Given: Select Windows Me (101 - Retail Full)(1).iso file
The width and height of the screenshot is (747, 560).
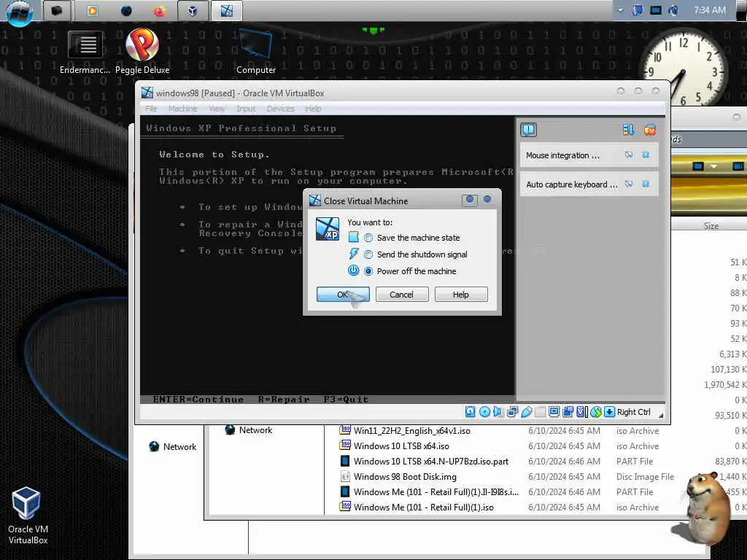Looking at the screenshot, I should pos(424,507).
